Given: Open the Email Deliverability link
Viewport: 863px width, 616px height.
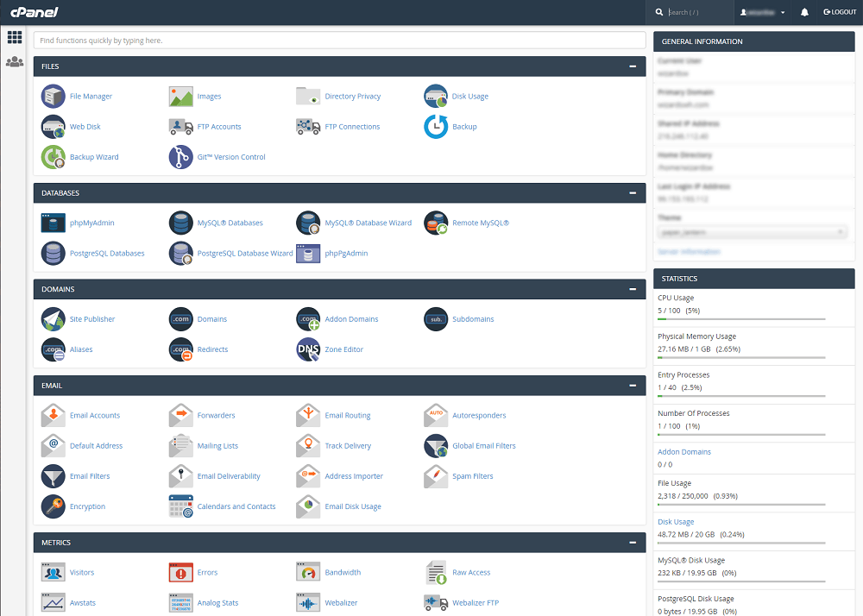Looking at the screenshot, I should coord(229,476).
